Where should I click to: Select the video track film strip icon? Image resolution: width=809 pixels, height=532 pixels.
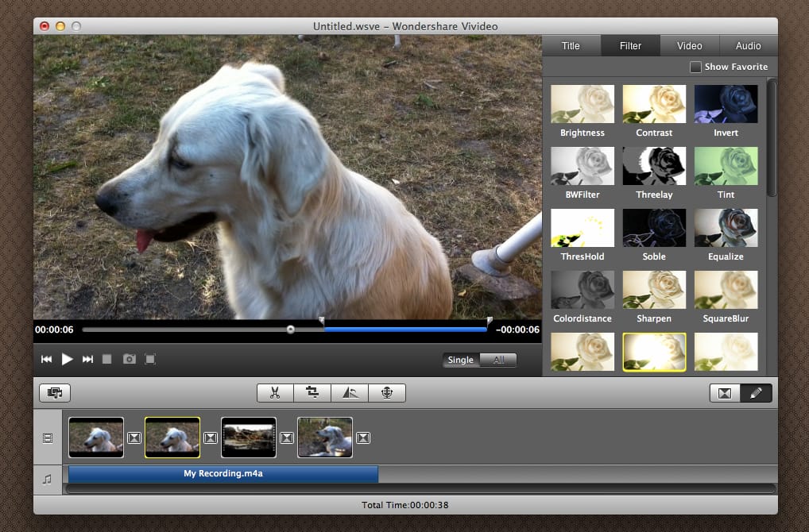(48, 438)
